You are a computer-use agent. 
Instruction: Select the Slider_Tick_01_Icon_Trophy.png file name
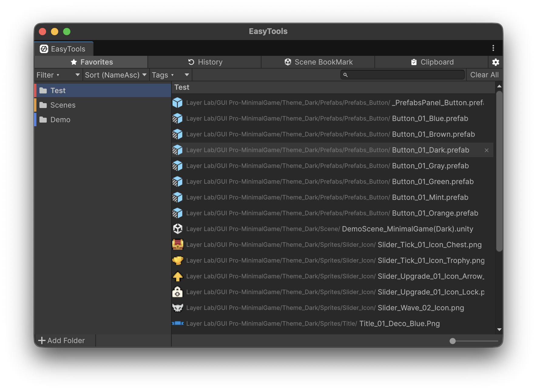pyautogui.click(x=431, y=260)
